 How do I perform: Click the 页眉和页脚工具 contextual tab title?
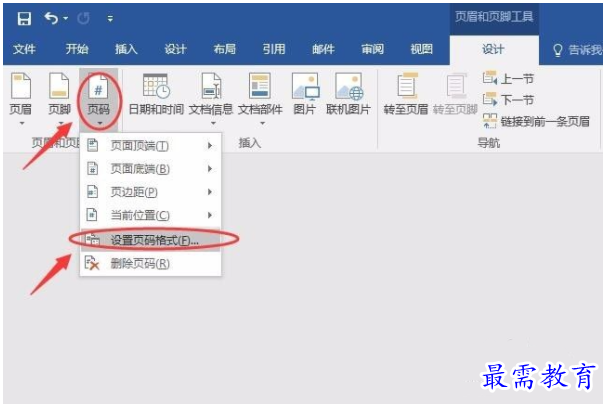point(494,17)
